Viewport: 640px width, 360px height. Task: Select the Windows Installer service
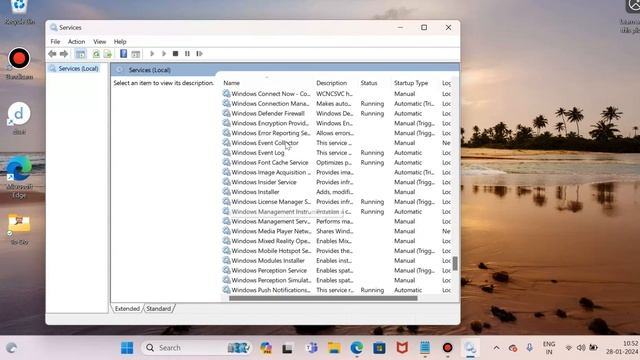tap(337, 192)
